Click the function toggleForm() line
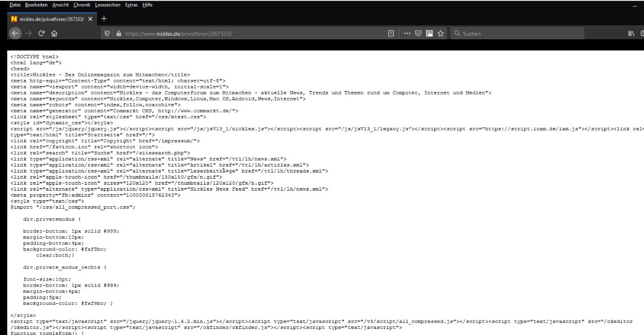644x335 pixels. pos(47,332)
